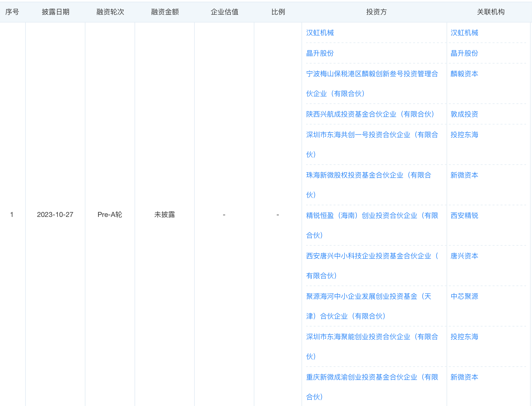Open 西安唐兴中小科技企业投资基金 link
Viewport: 532px width, 406px height.
click(x=372, y=256)
